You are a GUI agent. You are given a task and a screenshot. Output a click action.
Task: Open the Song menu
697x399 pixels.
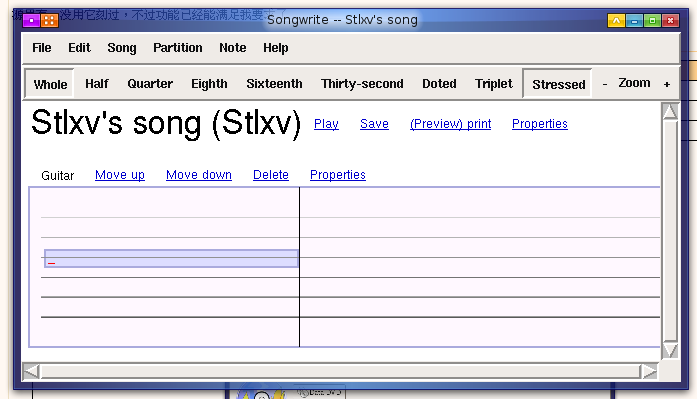(122, 48)
